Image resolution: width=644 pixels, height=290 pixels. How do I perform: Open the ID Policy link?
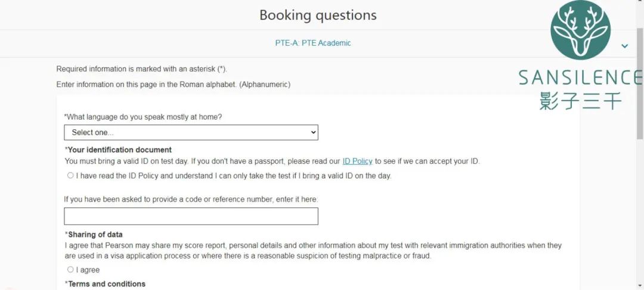pos(357,161)
